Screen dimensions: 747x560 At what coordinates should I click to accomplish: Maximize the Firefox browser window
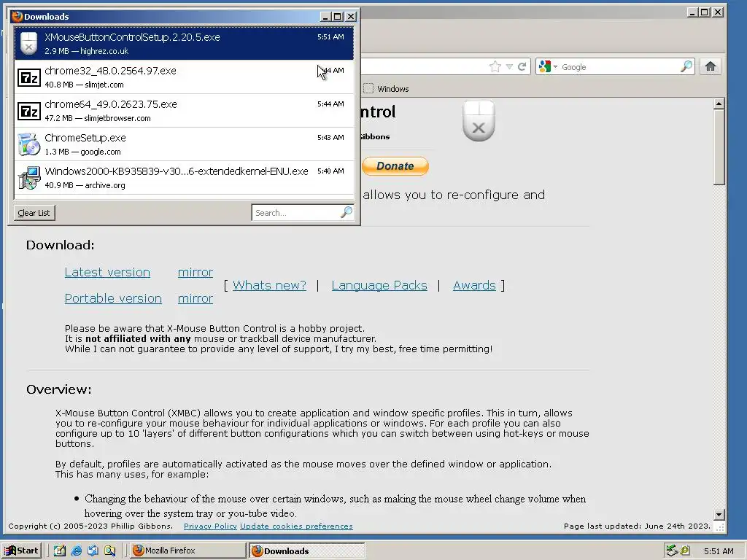tap(705, 12)
